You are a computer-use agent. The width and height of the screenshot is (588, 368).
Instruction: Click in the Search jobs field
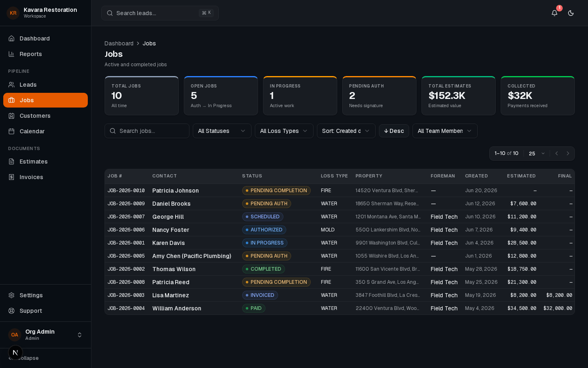tap(147, 131)
